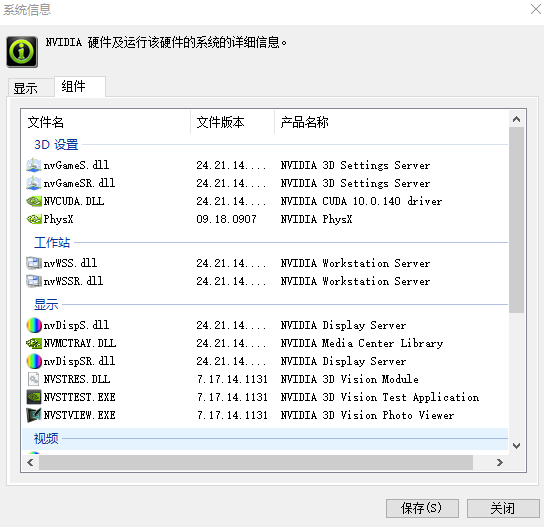This screenshot has height=527, width=544.
Task: Click NVIDIA 3D Vision Photo Viewer text
Action: 367,415
